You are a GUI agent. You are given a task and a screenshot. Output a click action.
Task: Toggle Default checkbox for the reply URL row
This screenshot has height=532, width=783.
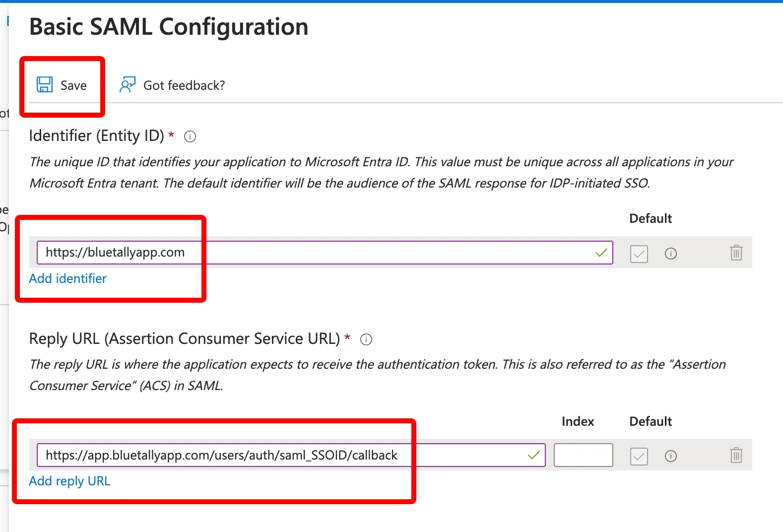point(639,456)
